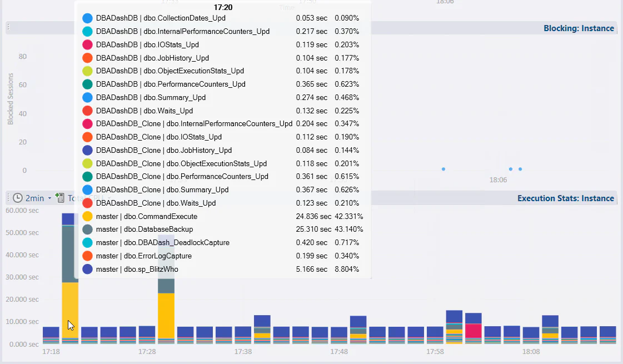Click the Blocked Sessions axis title

11,99
